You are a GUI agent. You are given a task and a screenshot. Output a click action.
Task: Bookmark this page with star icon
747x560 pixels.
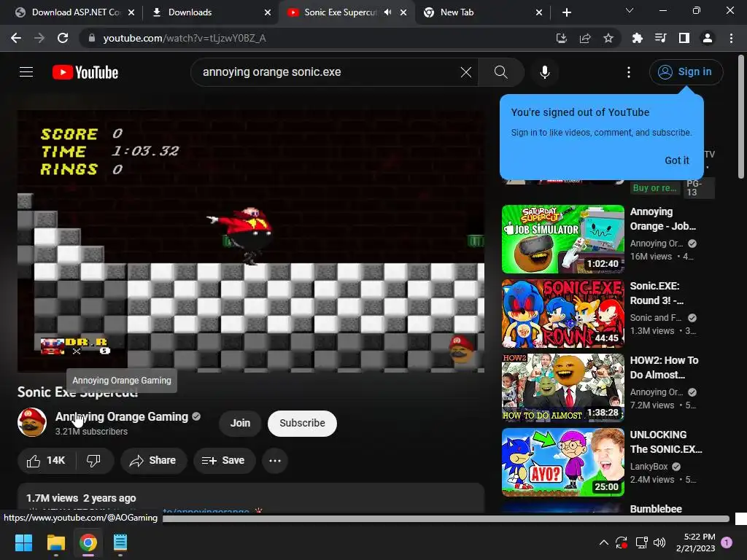(x=608, y=38)
